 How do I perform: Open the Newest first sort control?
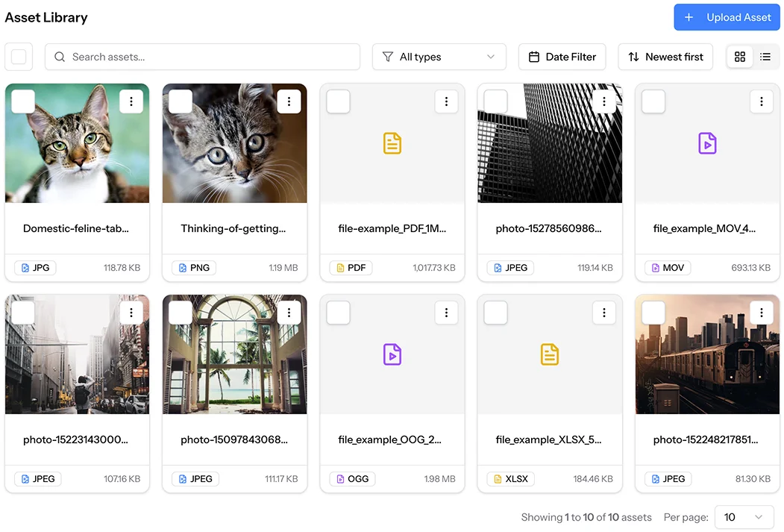(665, 57)
